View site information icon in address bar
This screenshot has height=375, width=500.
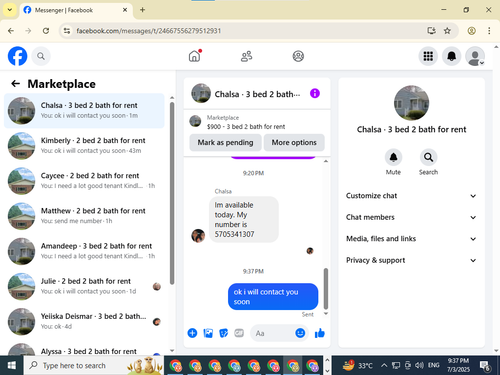pos(67,31)
